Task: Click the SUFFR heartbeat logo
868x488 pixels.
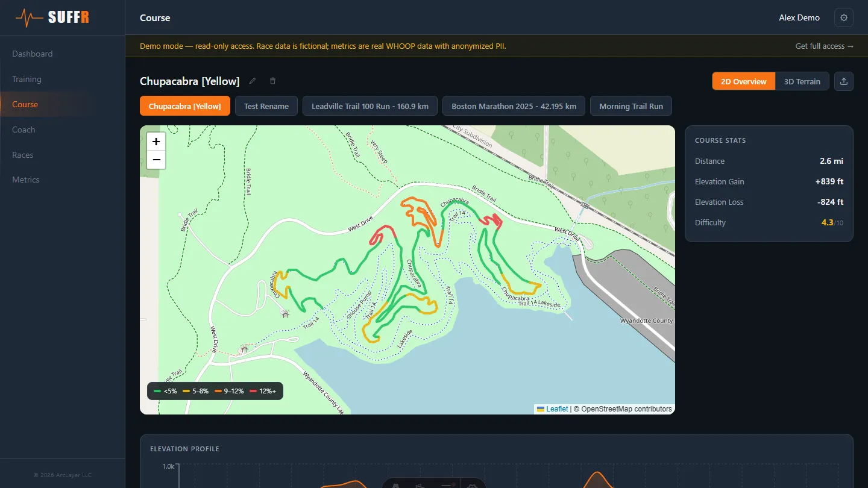Action: point(52,17)
